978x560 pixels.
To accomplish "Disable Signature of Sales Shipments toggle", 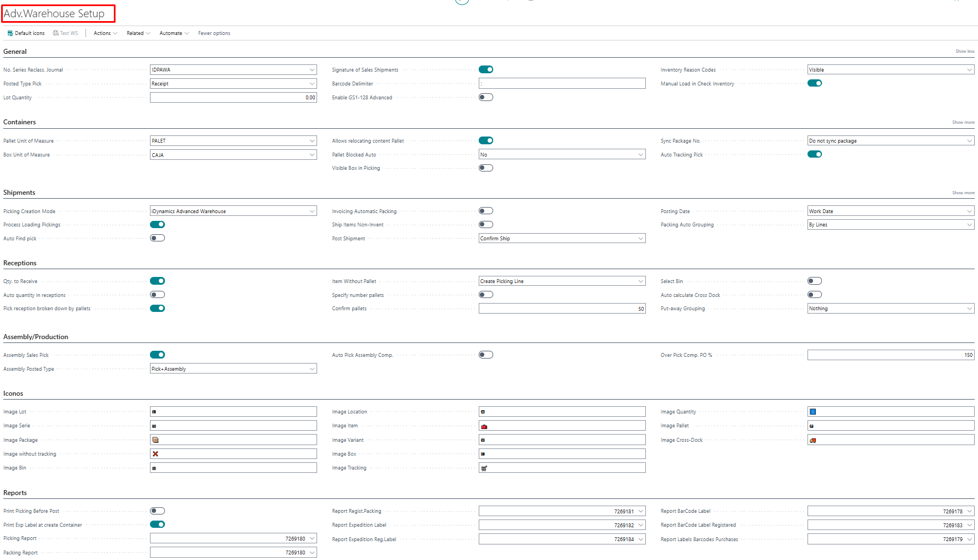I will pyautogui.click(x=486, y=69).
